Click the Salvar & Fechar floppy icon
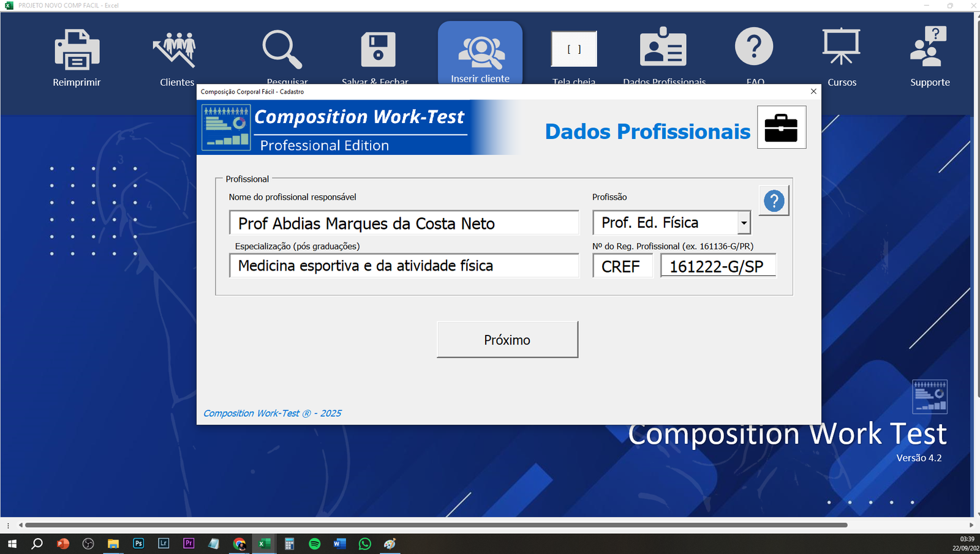980x554 pixels. coord(378,50)
